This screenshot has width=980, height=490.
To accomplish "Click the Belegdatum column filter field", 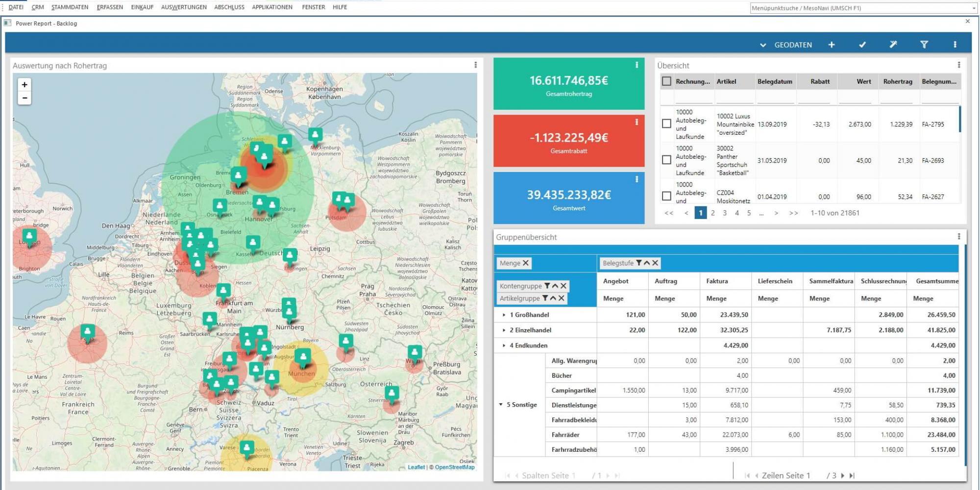I will pyautogui.click(x=775, y=98).
